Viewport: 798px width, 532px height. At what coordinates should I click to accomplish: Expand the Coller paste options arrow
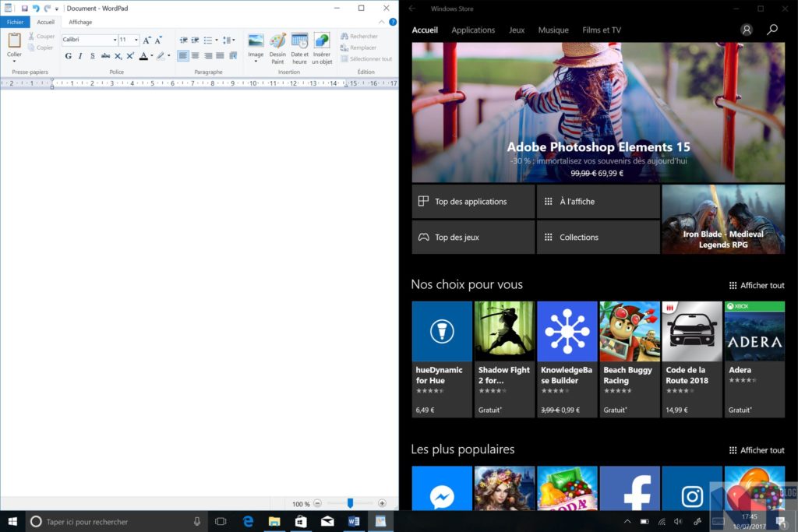point(14,61)
